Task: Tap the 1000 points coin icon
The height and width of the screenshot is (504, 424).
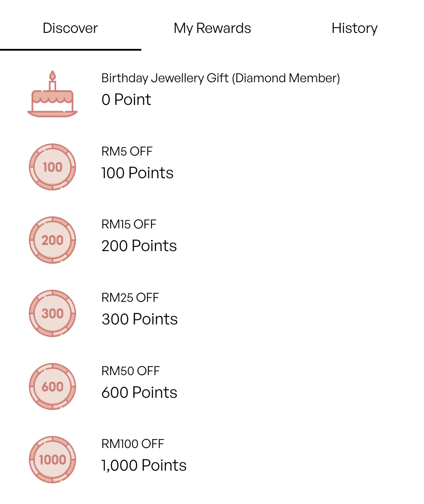Action: pos(52,460)
